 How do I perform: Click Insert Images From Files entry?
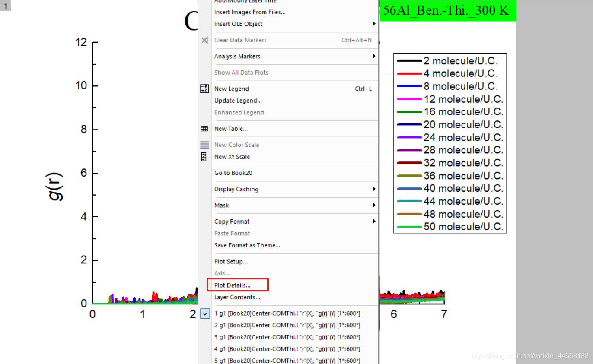(250, 12)
